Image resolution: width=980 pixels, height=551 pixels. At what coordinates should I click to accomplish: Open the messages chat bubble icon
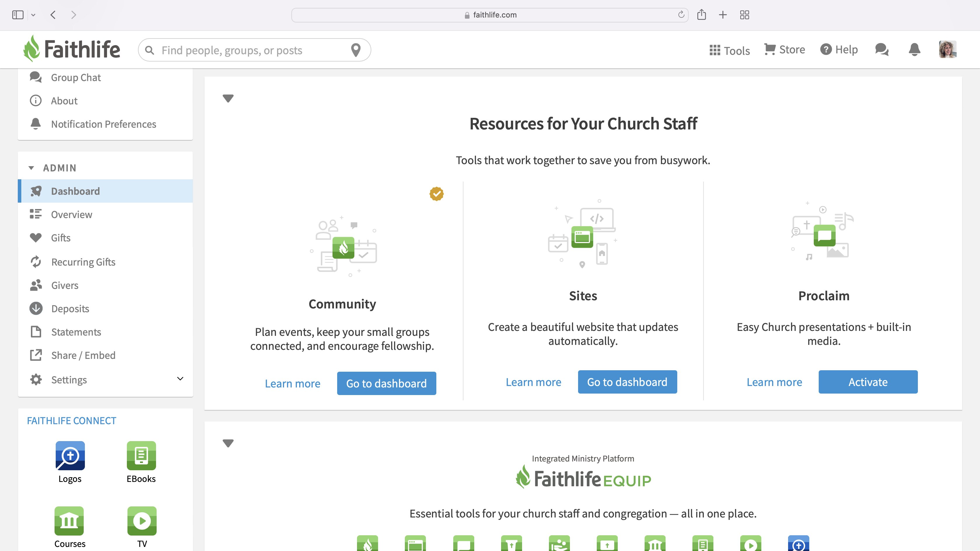click(x=881, y=50)
